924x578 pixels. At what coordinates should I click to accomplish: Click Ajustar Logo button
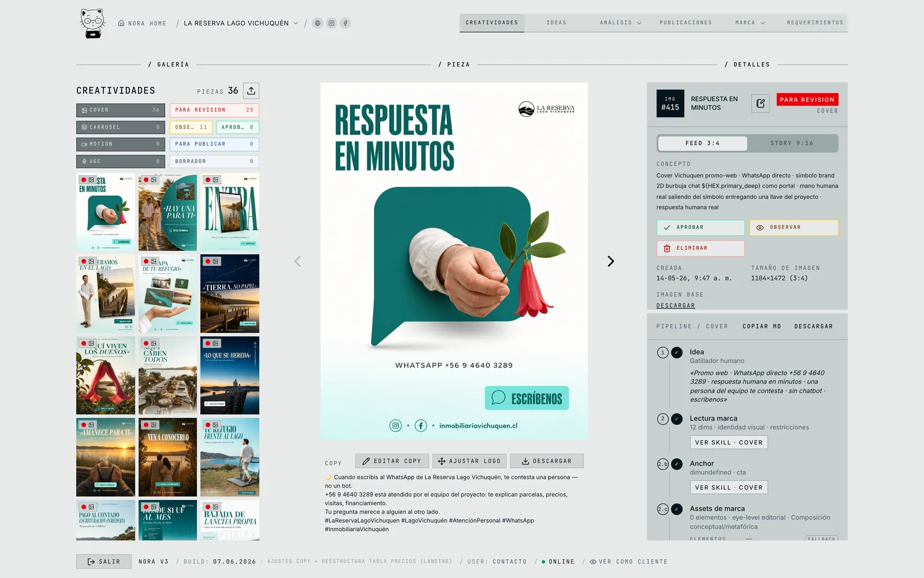(x=470, y=461)
